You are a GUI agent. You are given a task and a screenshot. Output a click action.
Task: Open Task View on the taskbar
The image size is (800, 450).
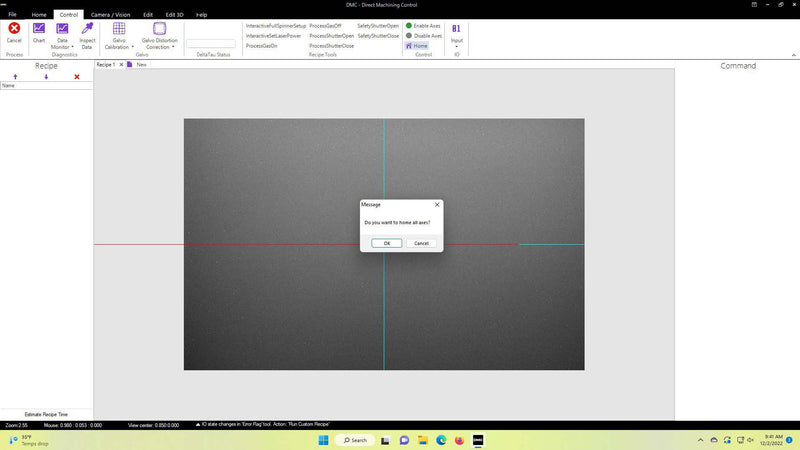pos(385,440)
